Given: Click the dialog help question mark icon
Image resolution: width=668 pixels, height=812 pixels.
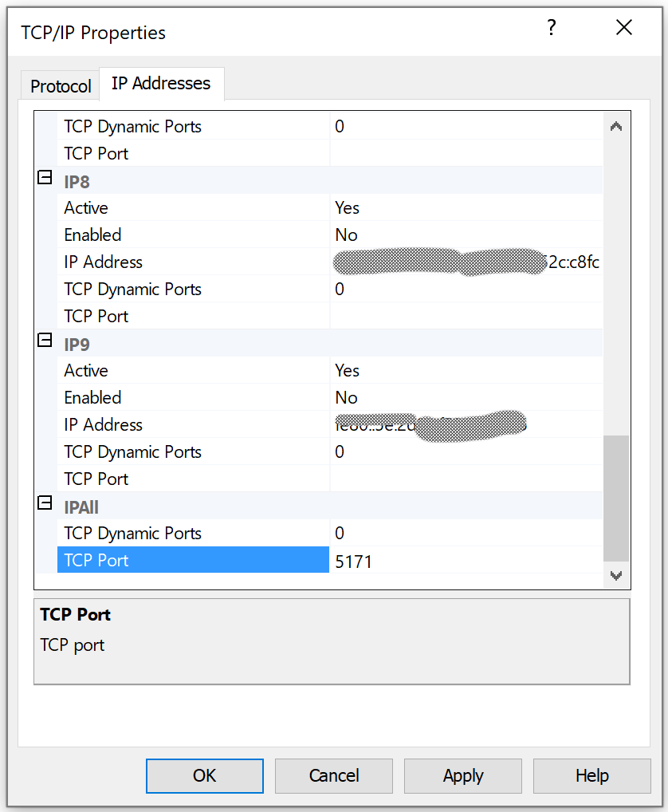Looking at the screenshot, I should [551, 28].
